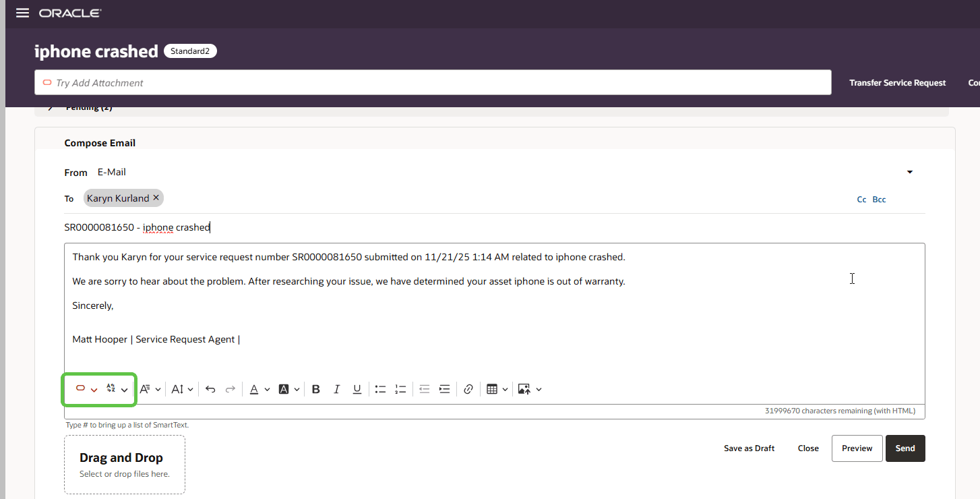Image resolution: width=980 pixels, height=499 pixels.
Task: Toggle bold formatting in the email editor
Action: pyautogui.click(x=315, y=389)
